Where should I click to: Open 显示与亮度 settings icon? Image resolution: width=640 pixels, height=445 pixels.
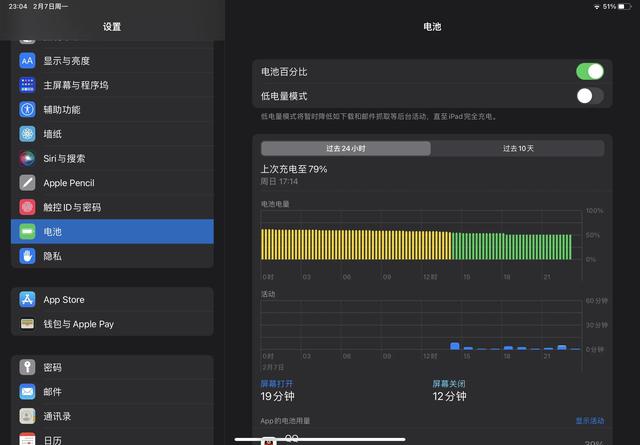27,61
